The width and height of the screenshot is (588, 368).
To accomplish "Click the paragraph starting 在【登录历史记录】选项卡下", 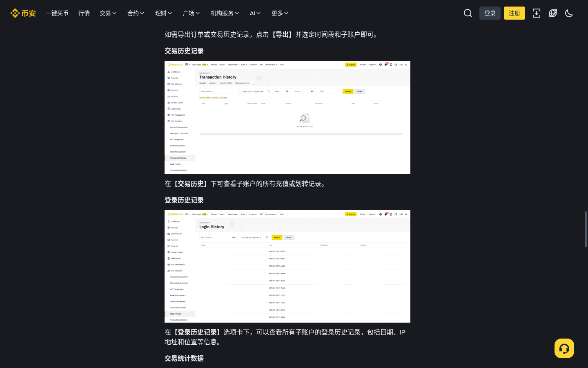I will click(285, 337).
